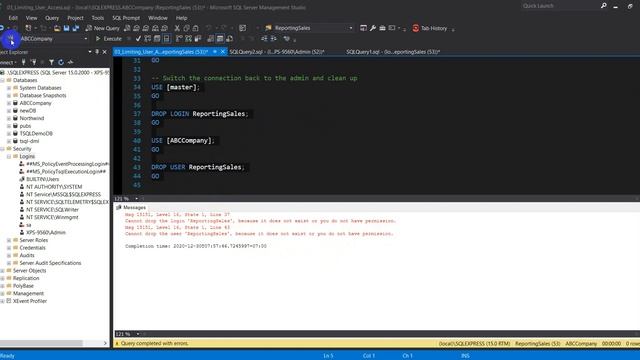
Task: Select the Messages results tab
Action: pos(131,207)
